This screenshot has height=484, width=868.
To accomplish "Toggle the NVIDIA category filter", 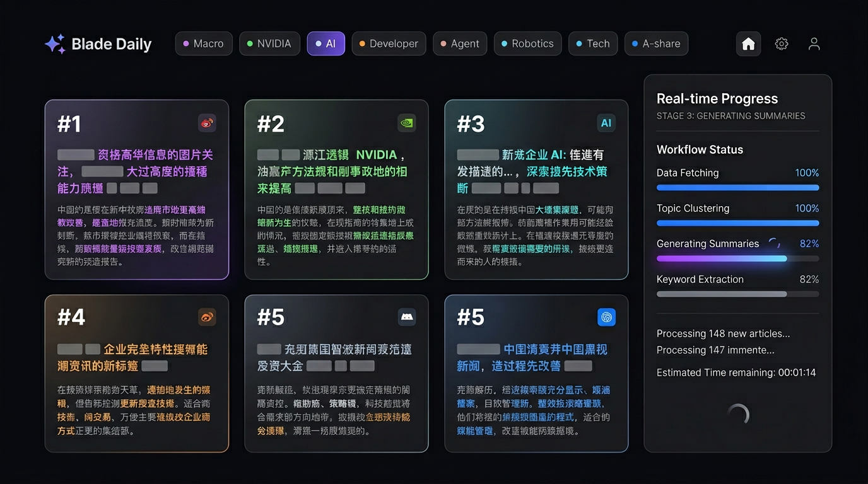I will (x=269, y=43).
